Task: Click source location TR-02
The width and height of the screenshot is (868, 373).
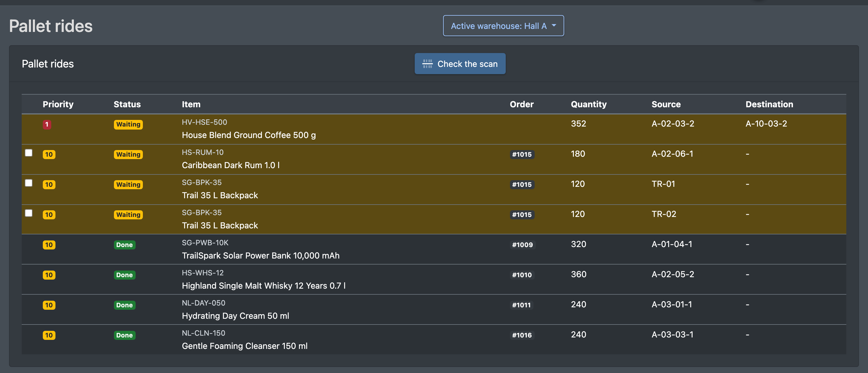Action: click(x=663, y=214)
